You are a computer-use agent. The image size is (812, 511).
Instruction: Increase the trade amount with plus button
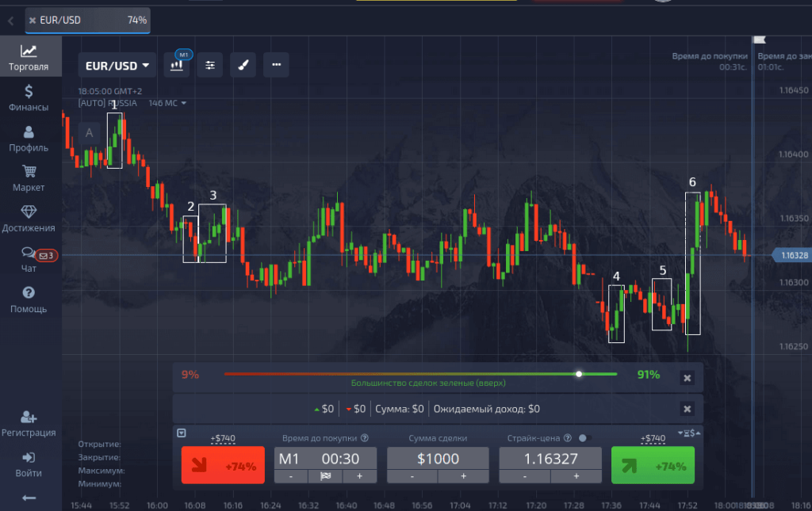point(465,476)
